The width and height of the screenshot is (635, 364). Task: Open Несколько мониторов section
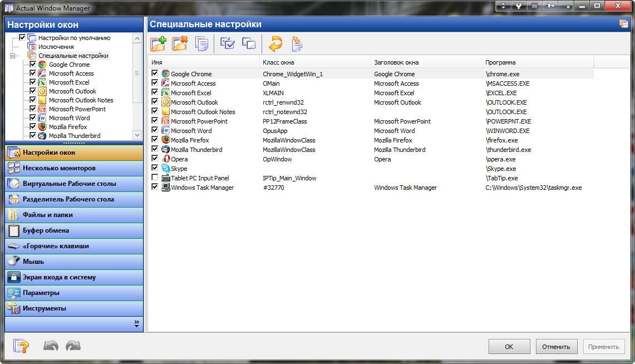point(74,168)
